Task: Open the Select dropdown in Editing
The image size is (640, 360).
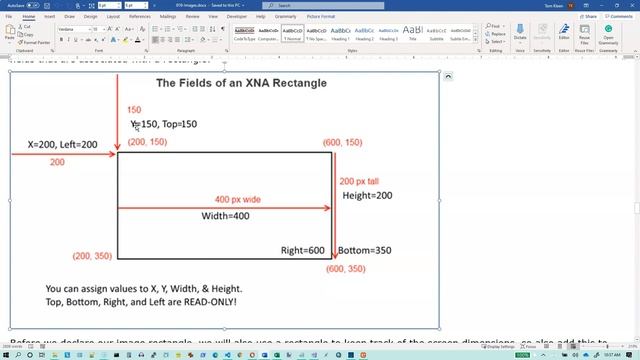Action: click(496, 42)
